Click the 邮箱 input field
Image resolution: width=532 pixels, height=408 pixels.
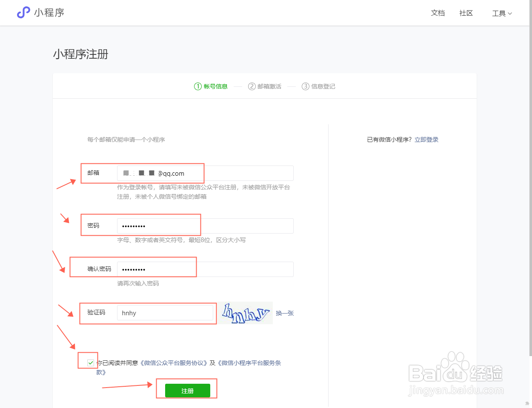[x=205, y=173]
